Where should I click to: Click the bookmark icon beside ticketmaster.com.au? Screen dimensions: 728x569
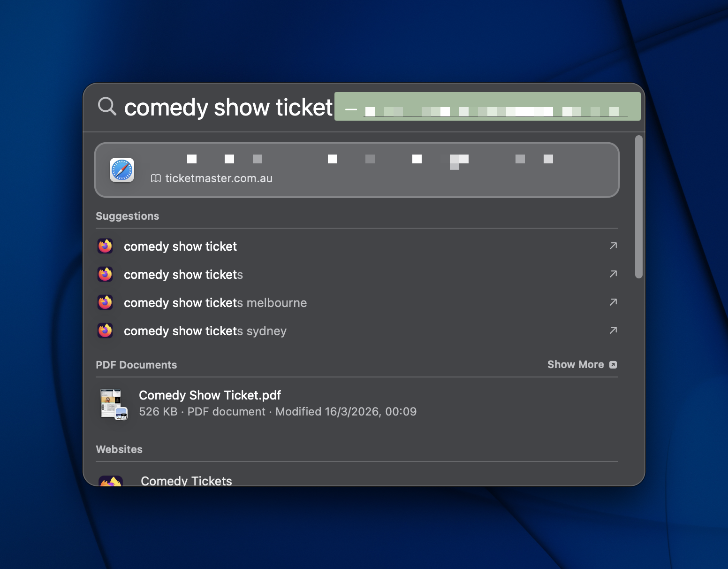(155, 178)
